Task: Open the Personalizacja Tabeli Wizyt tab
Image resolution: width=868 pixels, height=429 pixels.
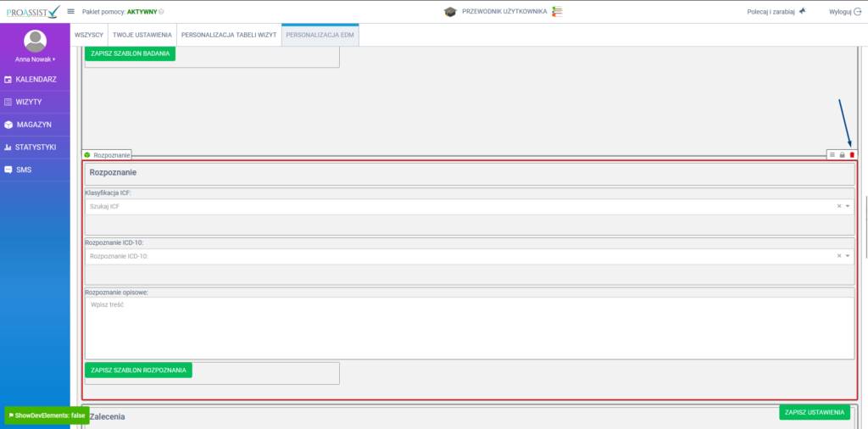Action: tap(229, 36)
